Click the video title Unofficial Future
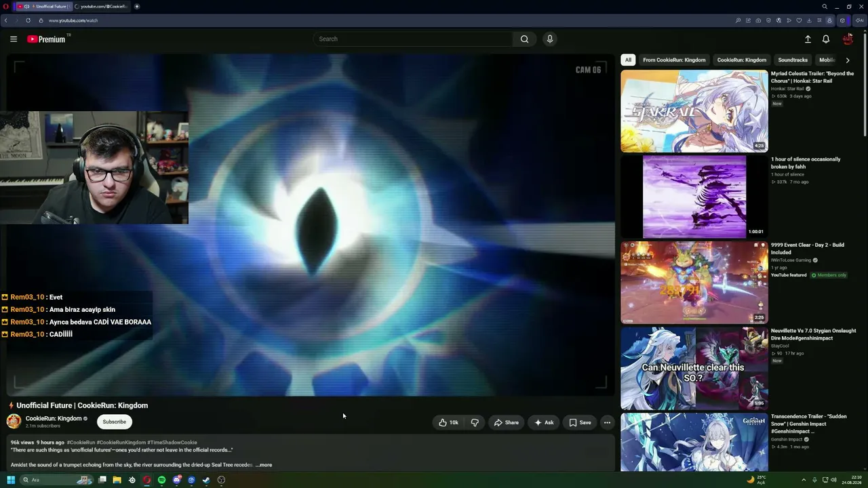Viewport: 868px width, 488px height. pos(82,405)
